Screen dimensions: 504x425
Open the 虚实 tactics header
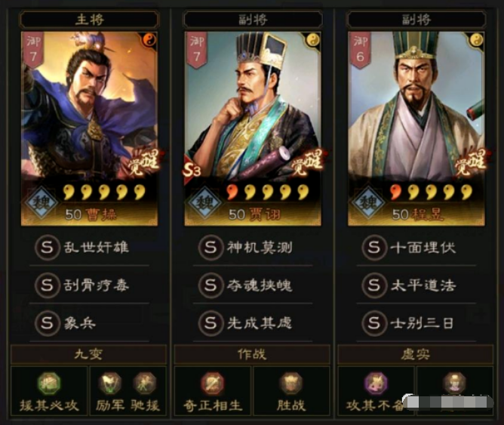tap(415, 354)
